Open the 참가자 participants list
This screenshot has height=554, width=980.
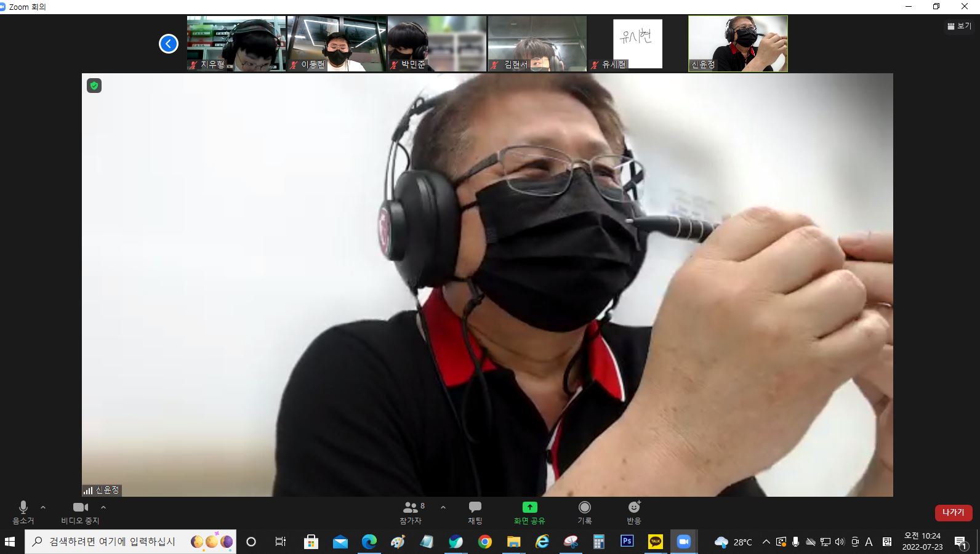411,512
